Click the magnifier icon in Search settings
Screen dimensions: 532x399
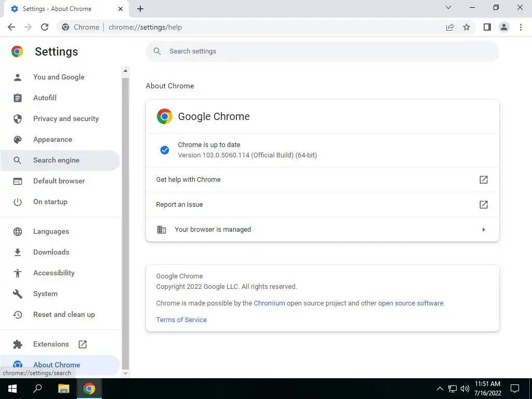click(x=157, y=51)
